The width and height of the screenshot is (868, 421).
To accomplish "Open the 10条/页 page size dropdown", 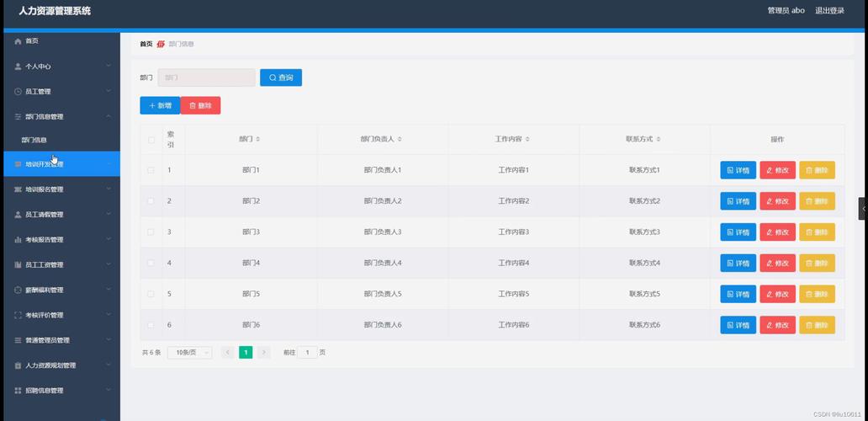I will coord(189,353).
